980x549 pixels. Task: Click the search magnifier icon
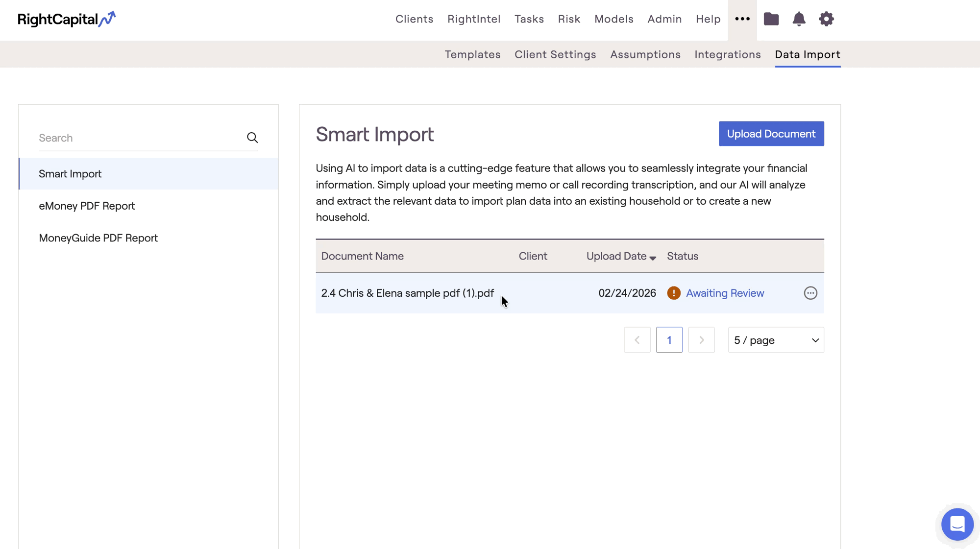252,138
